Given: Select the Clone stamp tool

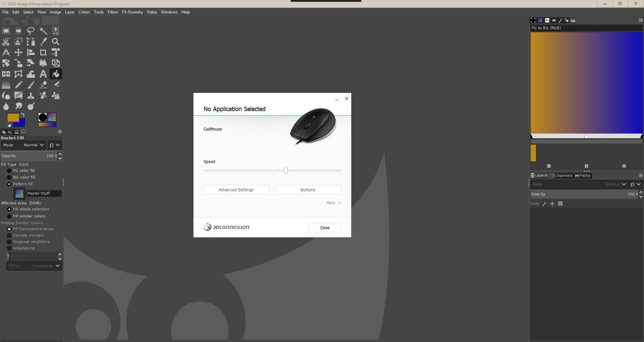Looking at the screenshot, I should pos(31,96).
